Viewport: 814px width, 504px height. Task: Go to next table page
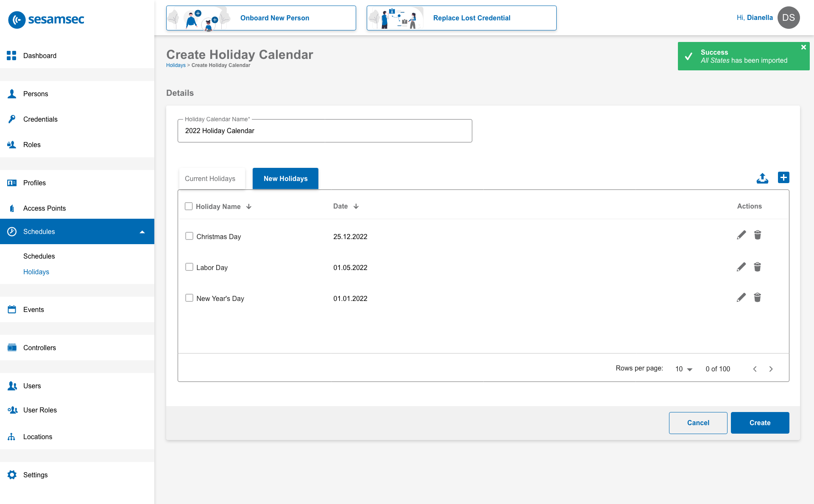[771, 369]
